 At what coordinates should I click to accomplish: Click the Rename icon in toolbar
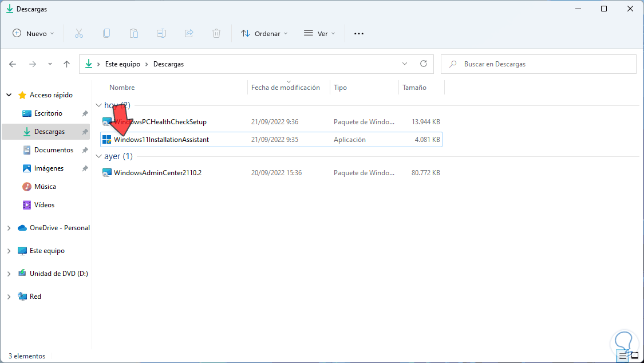tap(161, 34)
